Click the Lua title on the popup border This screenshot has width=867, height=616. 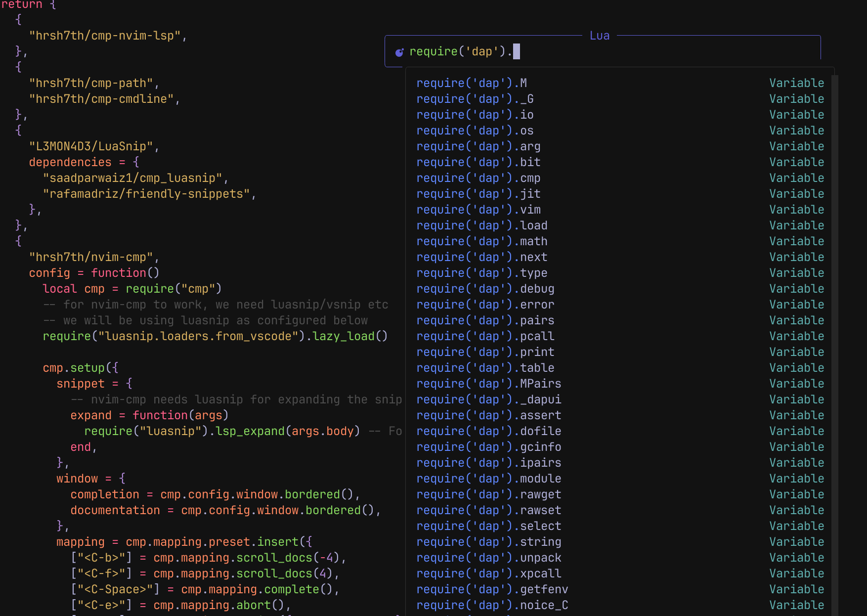(599, 36)
